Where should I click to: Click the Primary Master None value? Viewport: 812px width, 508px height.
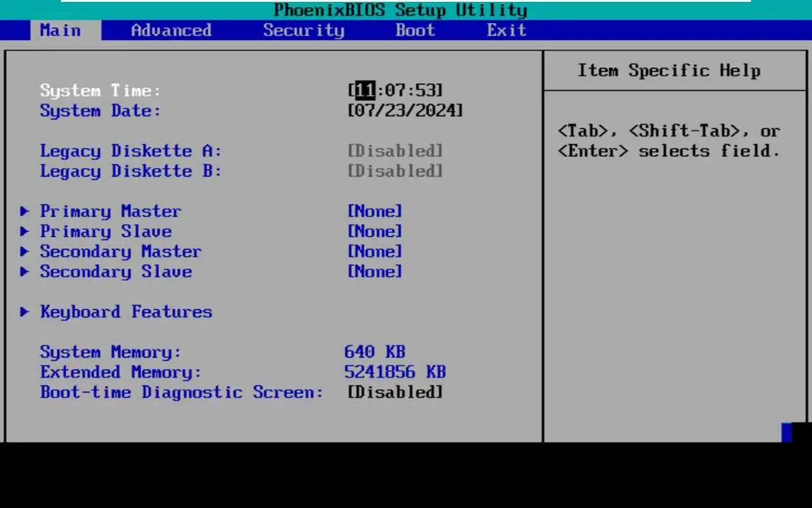(375, 211)
